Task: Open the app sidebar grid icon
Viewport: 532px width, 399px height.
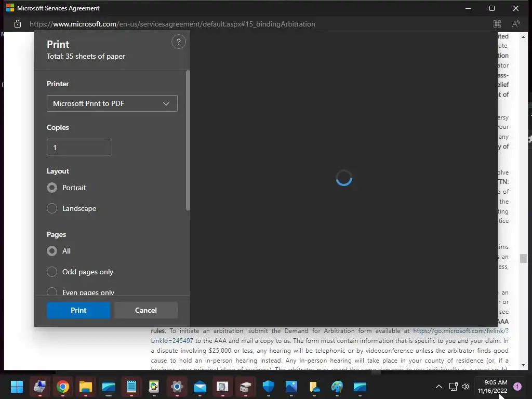Action: (x=497, y=24)
